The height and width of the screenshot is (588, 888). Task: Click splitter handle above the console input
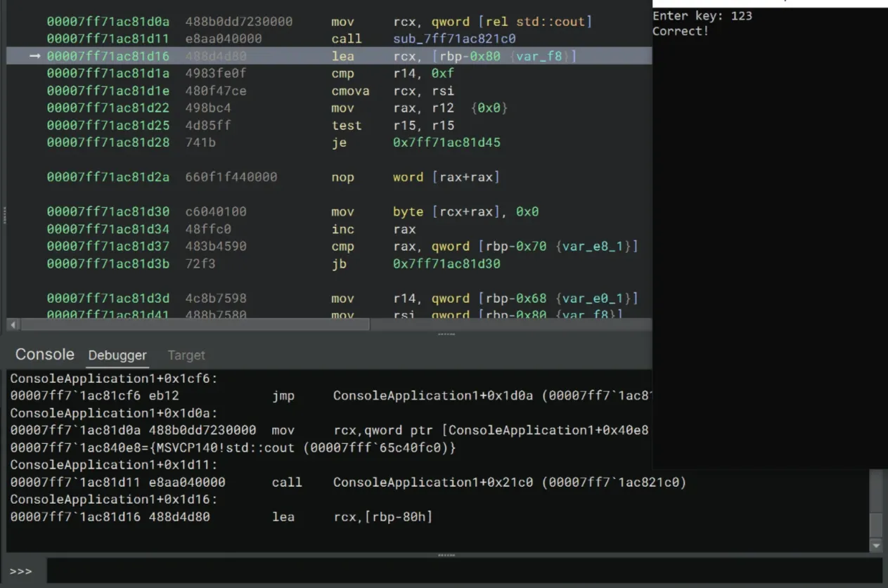pyautogui.click(x=446, y=555)
